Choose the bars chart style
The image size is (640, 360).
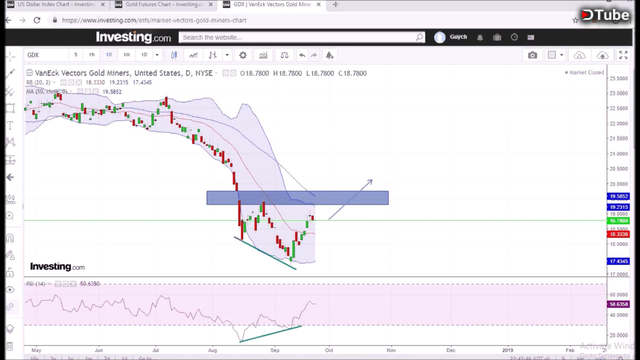(213, 55)
